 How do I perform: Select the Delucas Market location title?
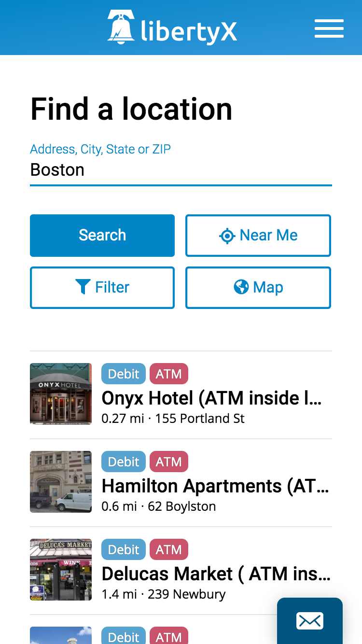pyautogui.click(x=216, y=574)
